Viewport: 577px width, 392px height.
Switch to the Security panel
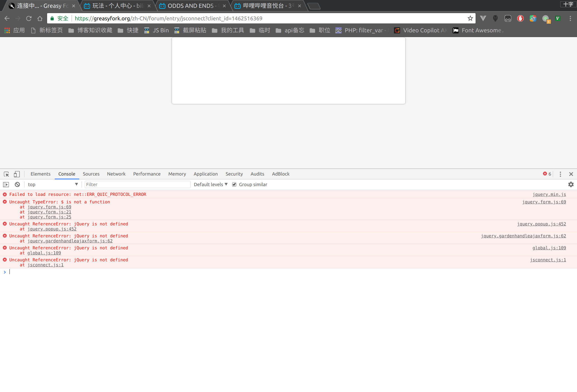(234, 174)
